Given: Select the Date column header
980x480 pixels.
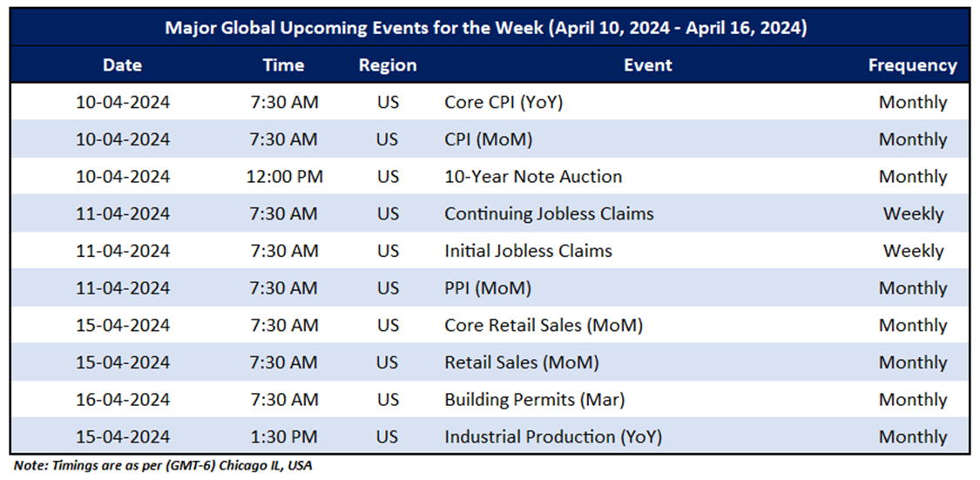Looking at the screenshot, I should pos(122,65).
